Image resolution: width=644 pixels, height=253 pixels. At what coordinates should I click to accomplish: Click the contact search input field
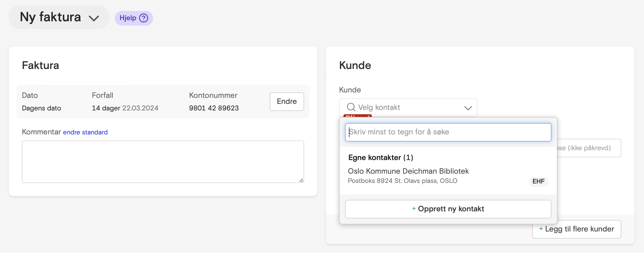coord(448,132)
